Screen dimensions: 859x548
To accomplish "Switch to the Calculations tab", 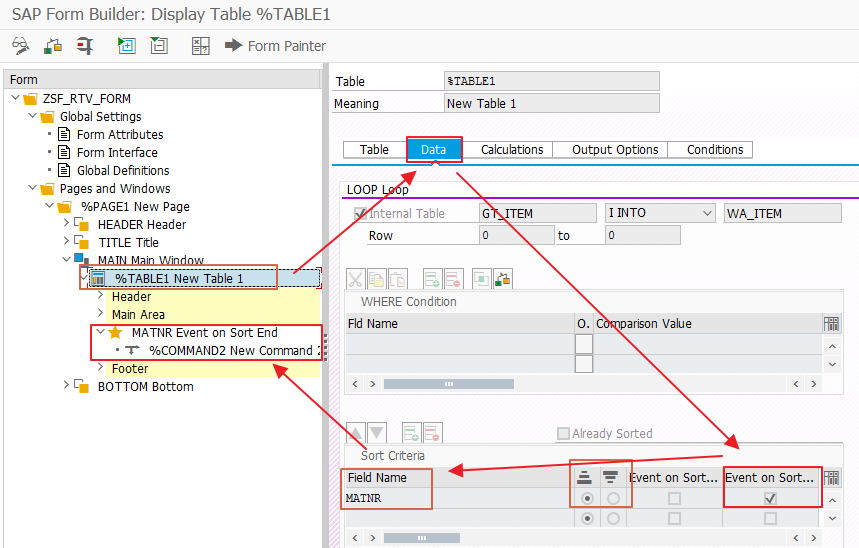I will point(512,150).
